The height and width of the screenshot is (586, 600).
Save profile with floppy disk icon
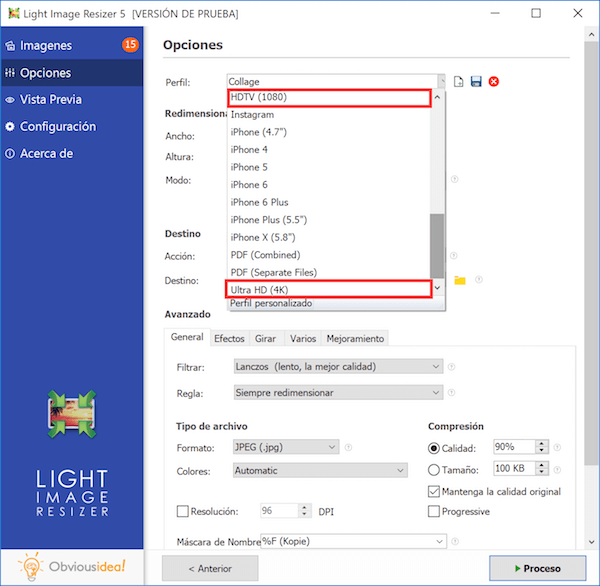[476, 82]
